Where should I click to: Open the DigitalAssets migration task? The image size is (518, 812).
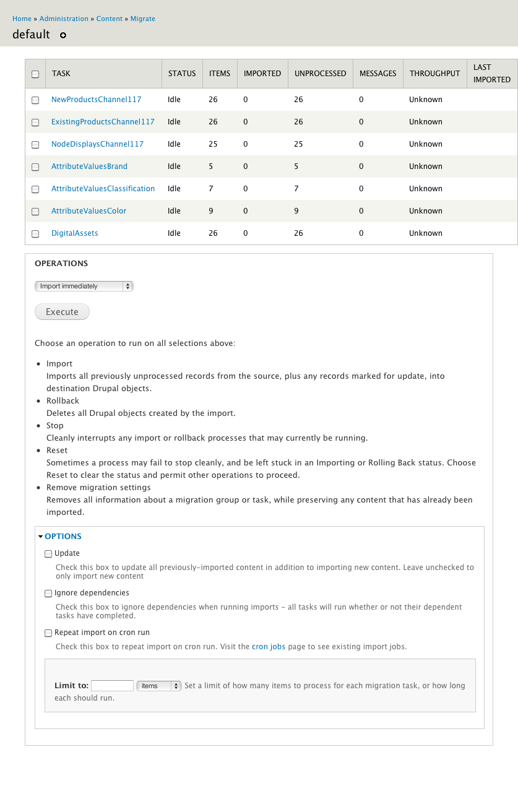coord(74,233)
